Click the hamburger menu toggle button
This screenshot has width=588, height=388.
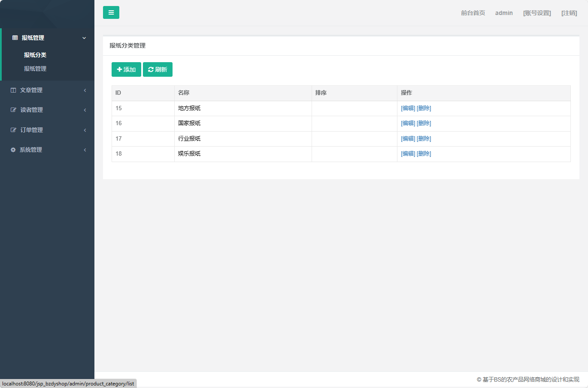(111, 12)
